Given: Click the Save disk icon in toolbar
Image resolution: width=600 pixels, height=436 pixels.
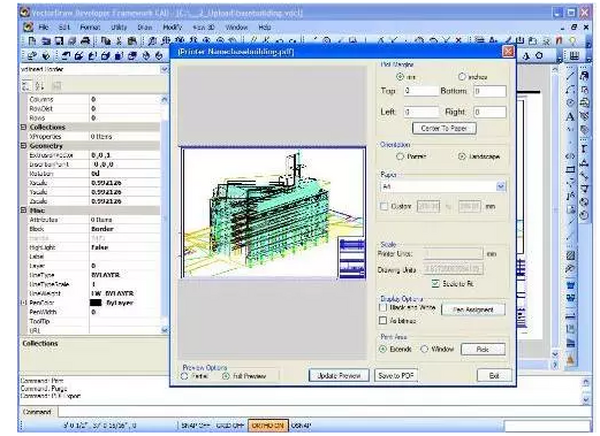Looking at the screenshot, I should pos(59,41).
